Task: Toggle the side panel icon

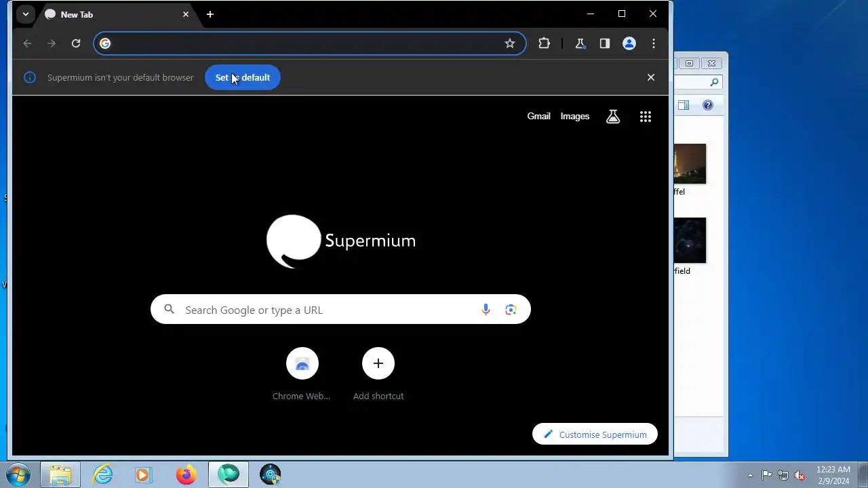Action: coord(605,43)
